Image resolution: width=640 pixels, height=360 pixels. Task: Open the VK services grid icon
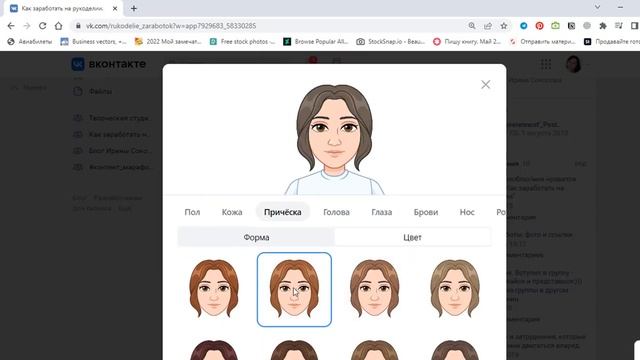(x=546, y=64)
